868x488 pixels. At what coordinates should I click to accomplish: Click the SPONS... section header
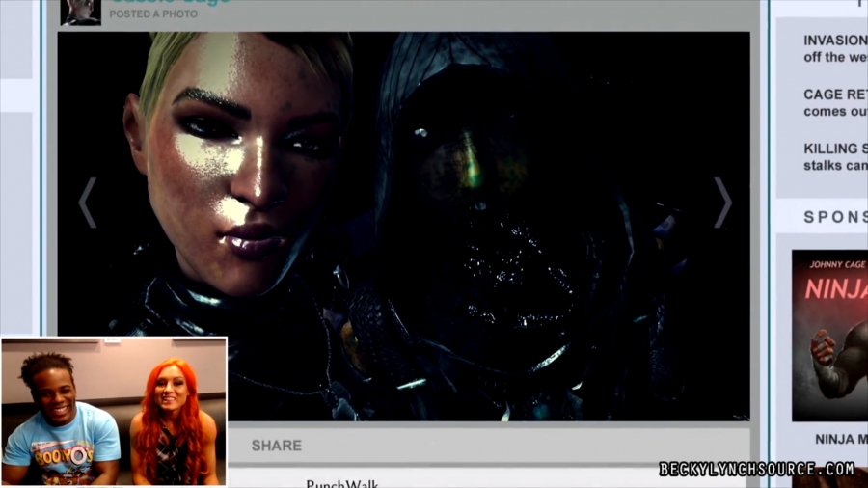[835, 217]
